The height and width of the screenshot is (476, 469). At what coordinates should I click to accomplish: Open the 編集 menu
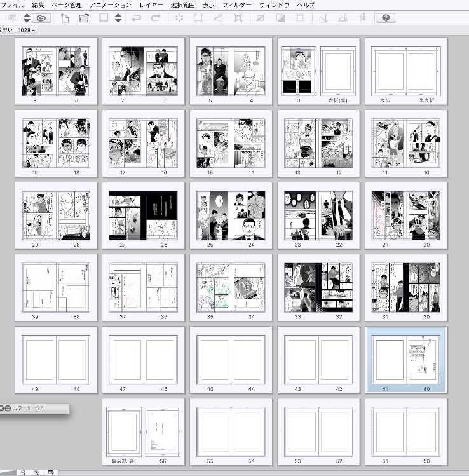[x=38, y=5]
